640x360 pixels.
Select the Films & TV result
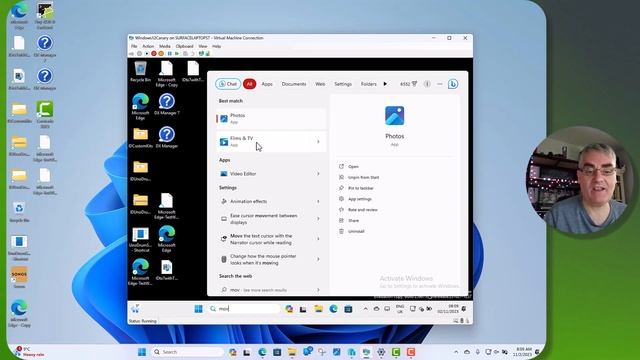(271, 141)
